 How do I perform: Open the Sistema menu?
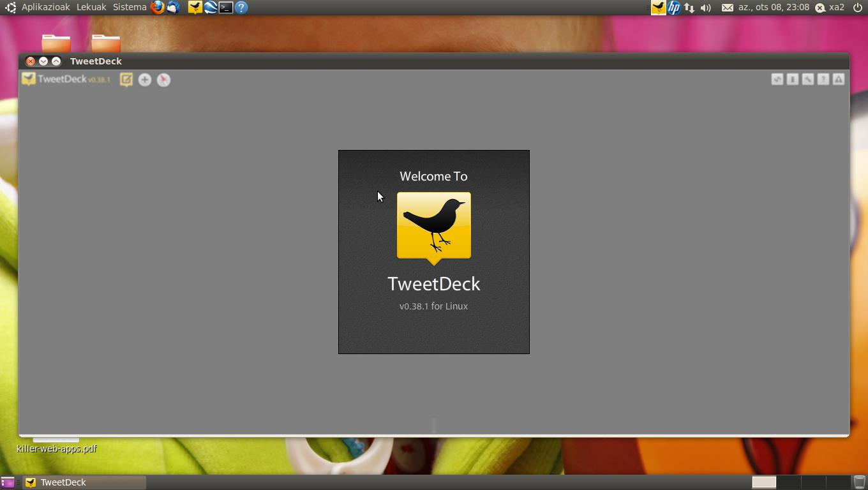click(x=130, y=8)
